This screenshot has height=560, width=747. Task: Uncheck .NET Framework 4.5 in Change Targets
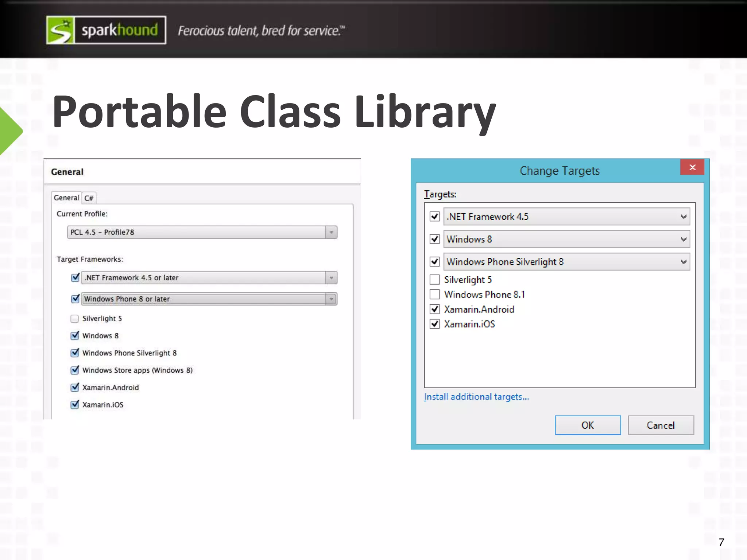(x=434, y=217)
